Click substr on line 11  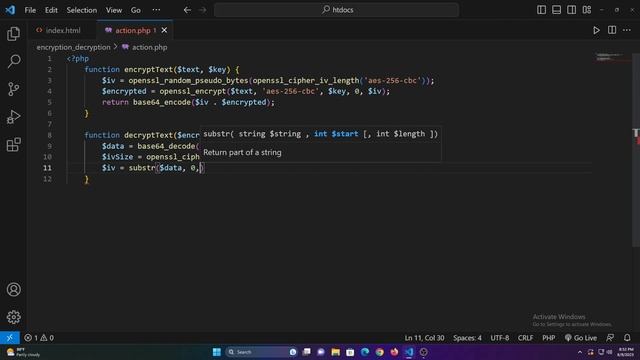point(142,168)
